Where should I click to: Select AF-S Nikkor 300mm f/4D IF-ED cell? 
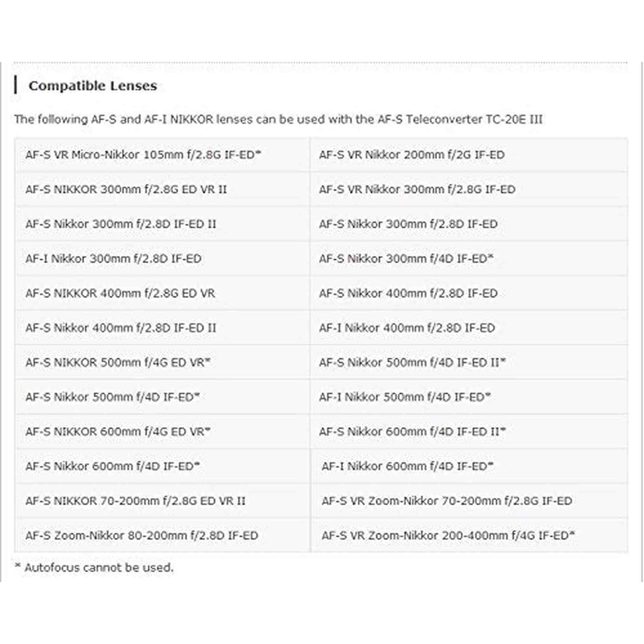point(469,259)
